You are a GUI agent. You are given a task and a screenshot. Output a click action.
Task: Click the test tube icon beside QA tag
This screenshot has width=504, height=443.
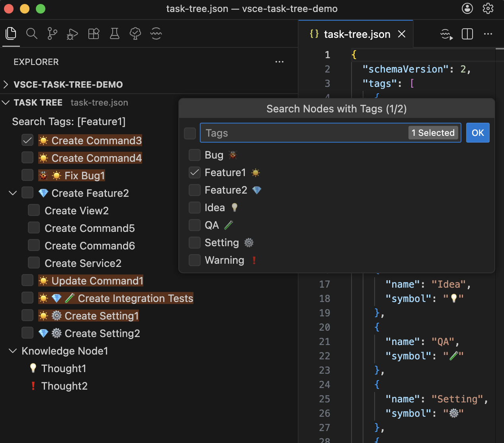[229, 225]
